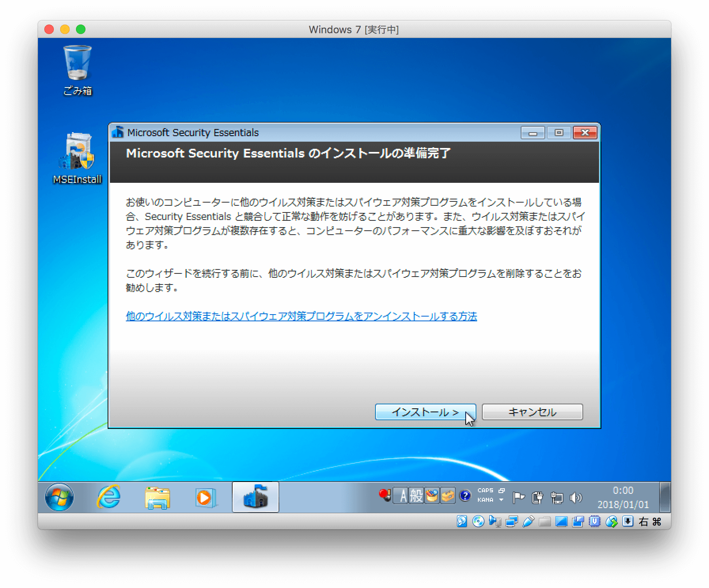Screen dimensions: 709x588
Task: Select the Microsoft Security Essentials taskbar icon
Action: point(255,497)
